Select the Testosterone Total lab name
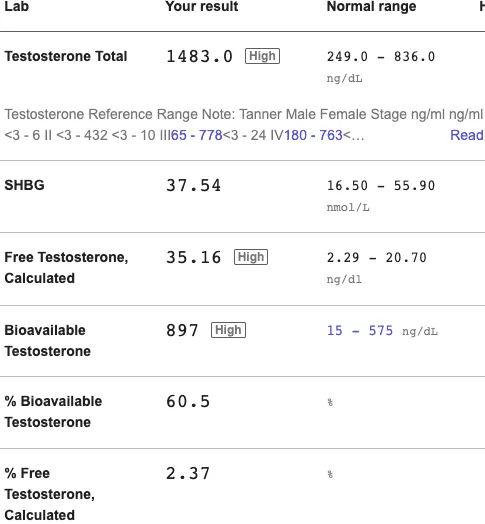Screen dimensions: 485x524 (66, 56)
